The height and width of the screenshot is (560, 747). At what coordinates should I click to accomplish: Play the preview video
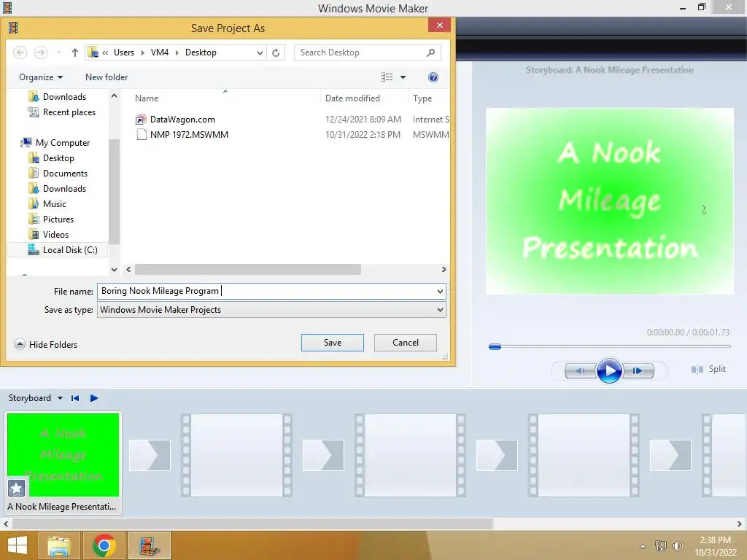(x=609, y=370)
